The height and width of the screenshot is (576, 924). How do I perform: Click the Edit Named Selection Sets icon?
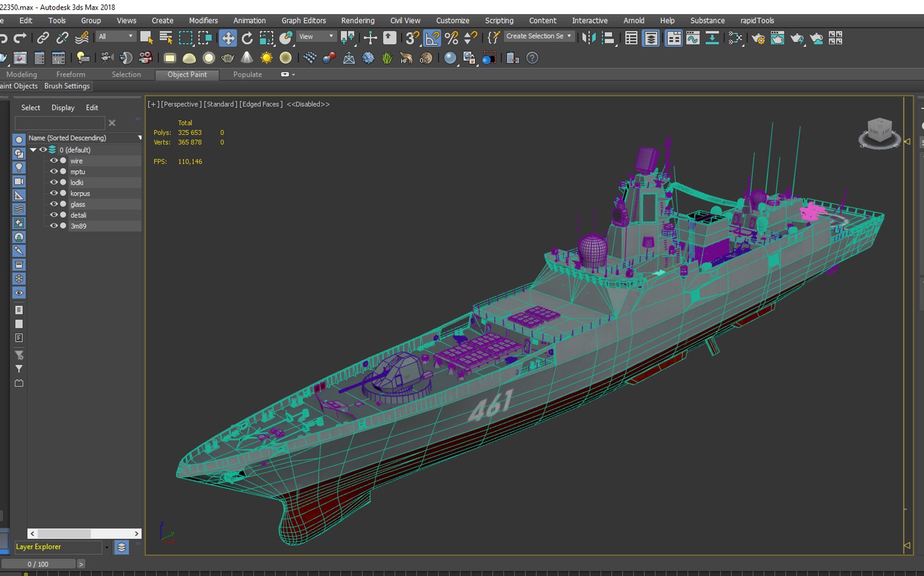click(493, 38)
